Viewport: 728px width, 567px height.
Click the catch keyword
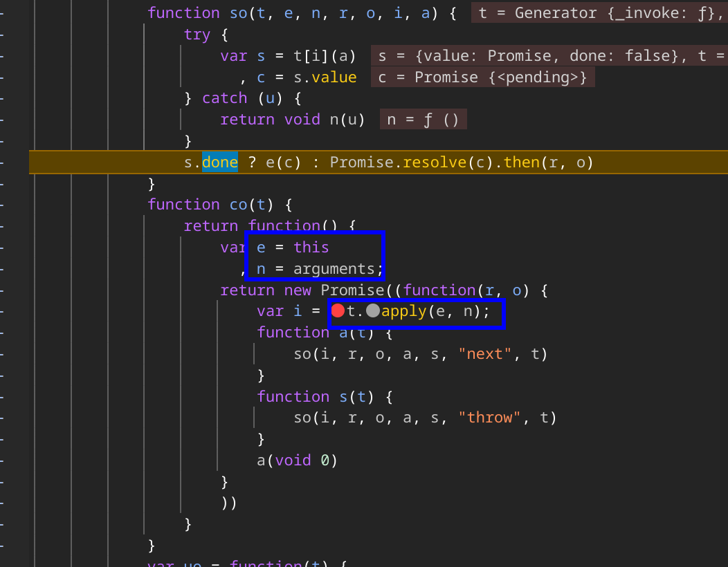click(x=225, y=98)
